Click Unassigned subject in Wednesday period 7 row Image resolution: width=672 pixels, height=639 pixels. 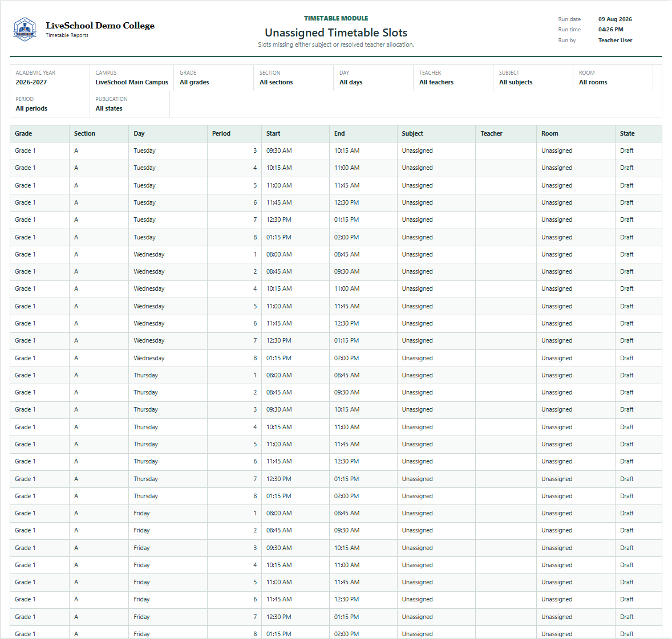point(417,340)
